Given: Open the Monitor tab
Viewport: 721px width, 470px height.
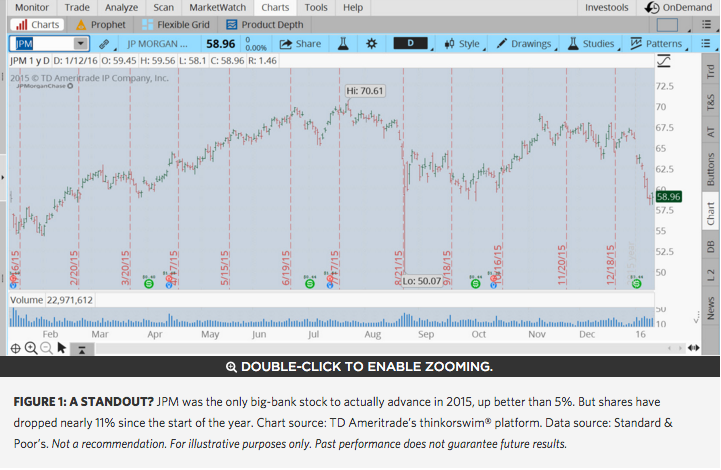Looking at the screenshot, I should (x=32, y=7).
